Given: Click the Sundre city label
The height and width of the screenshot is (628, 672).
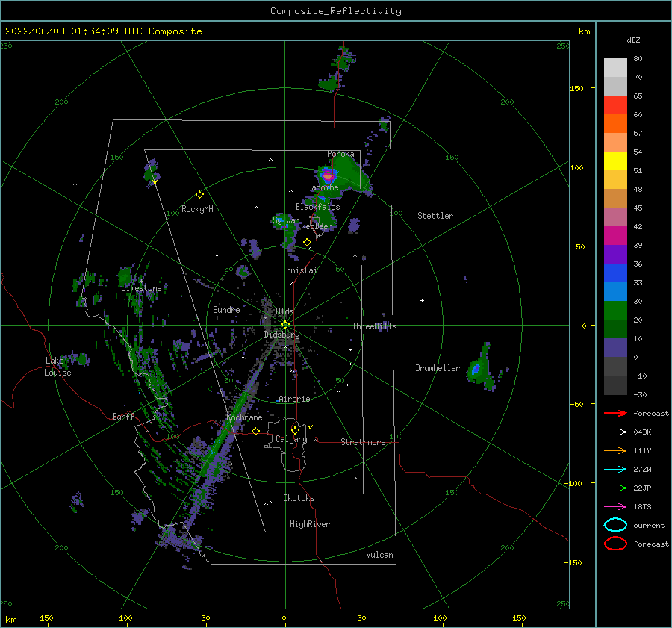Looking at the screenshot, I should point(226,309).
